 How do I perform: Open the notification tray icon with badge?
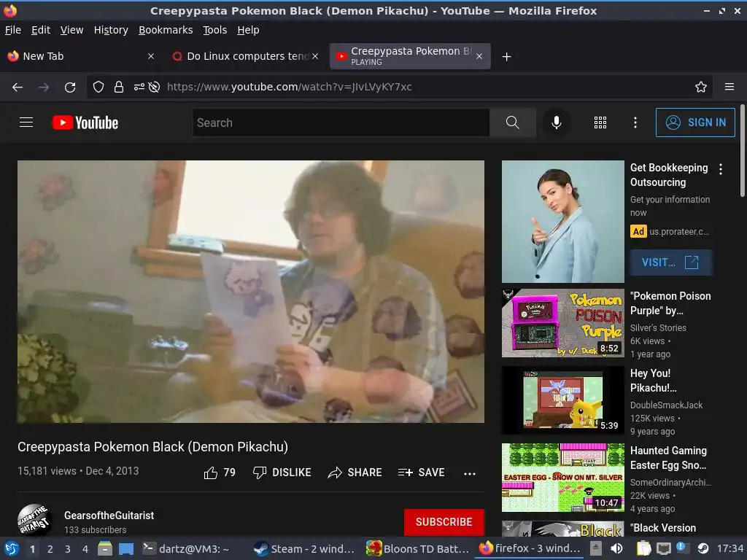point(682,548)
